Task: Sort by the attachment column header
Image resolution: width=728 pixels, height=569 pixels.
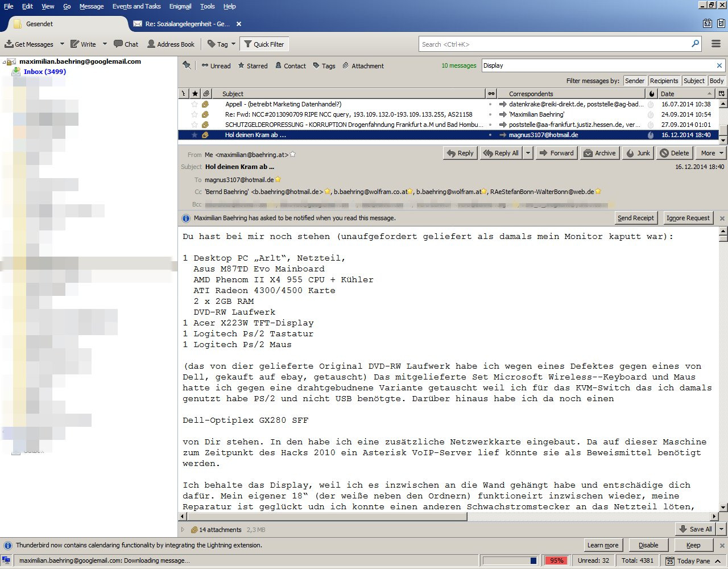Action: pos(206,93)
